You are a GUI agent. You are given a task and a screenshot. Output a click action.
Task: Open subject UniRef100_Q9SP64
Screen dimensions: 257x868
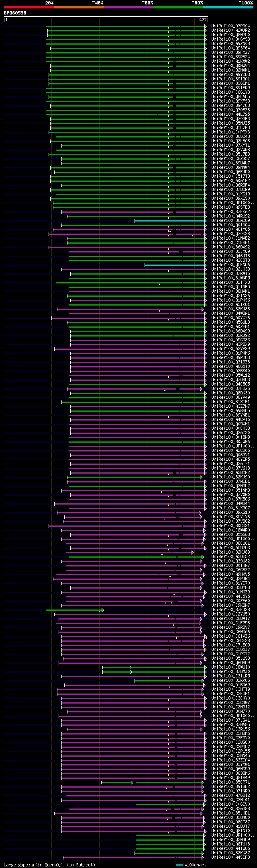coord(230,48)
